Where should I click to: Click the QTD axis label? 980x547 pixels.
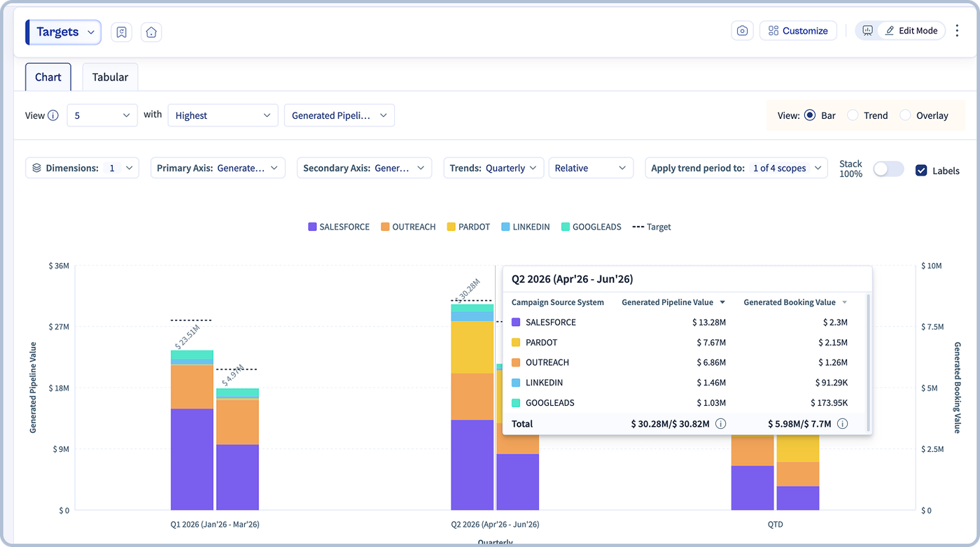[x=775, y=524]
